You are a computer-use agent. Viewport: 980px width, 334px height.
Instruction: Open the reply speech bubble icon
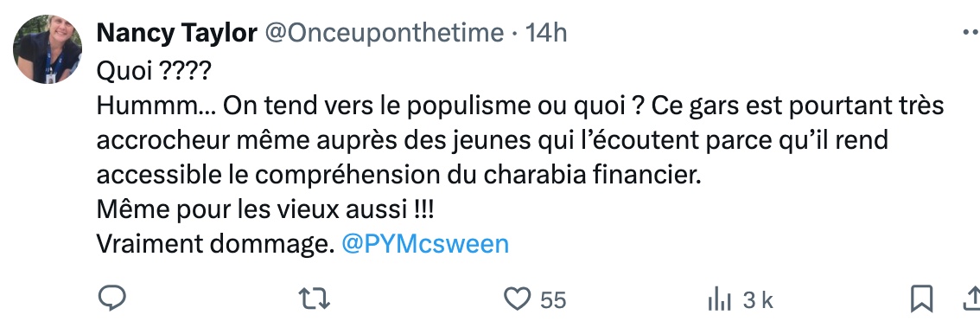click(x=112, y=299)
